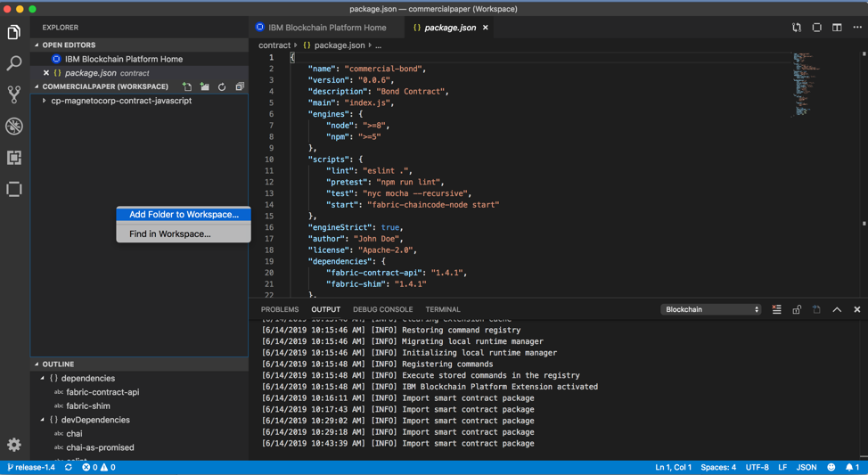The width and height of the screenshot is (868, 475).
Task: Collapse devDependencies node in Outline
Action: [x=43, y=420]
